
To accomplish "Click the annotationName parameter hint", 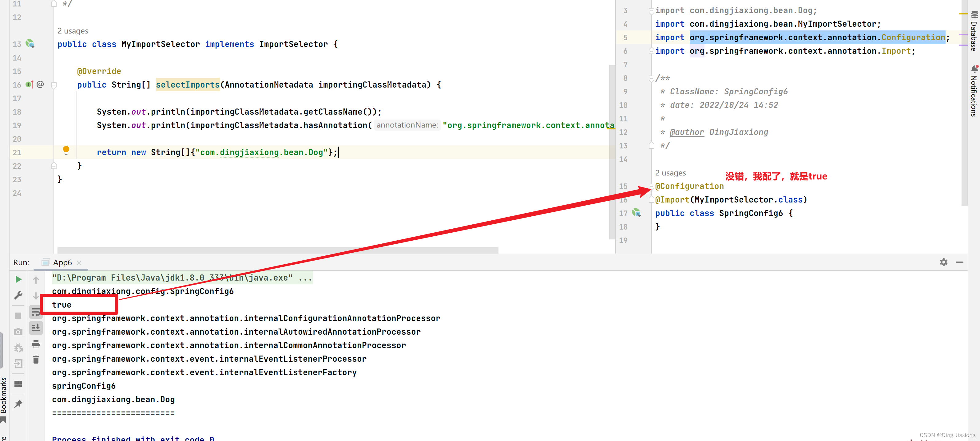I will [407, 125].
